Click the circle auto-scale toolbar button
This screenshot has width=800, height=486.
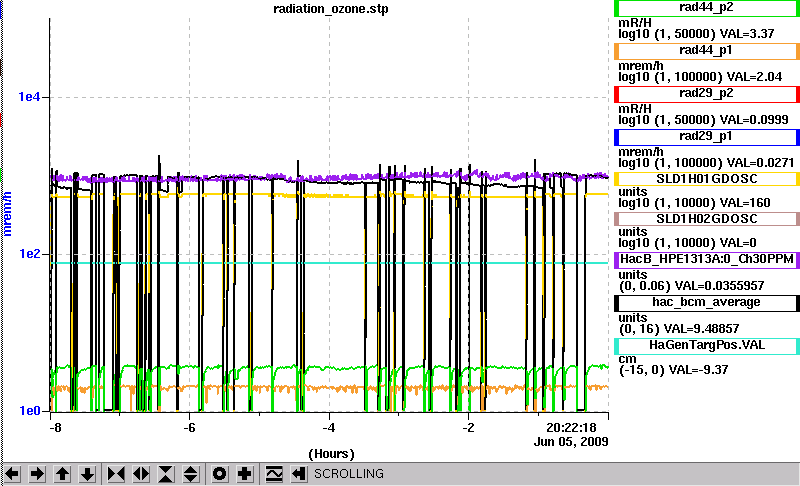(x=219, y=474)
